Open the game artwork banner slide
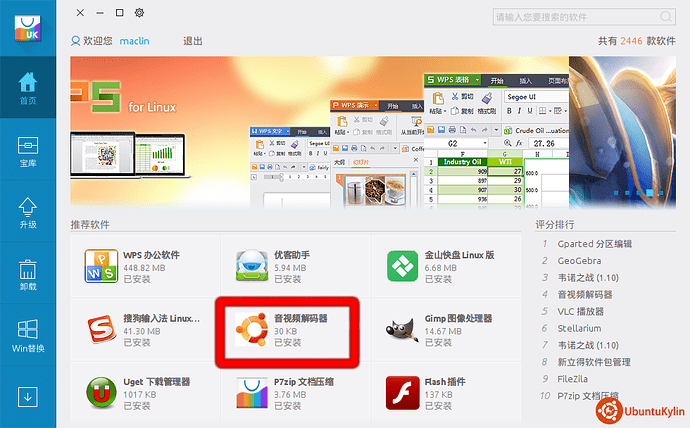690x428 pixels. pos(622,132)
